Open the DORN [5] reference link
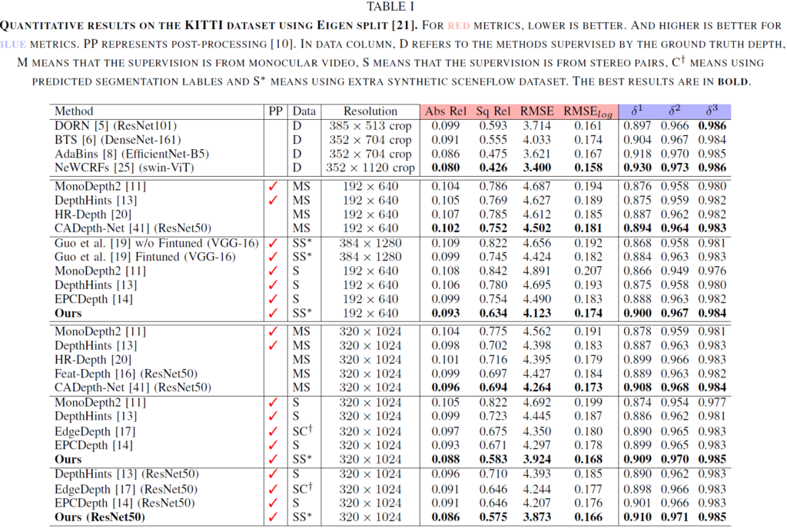 click(x=95, y=125)
